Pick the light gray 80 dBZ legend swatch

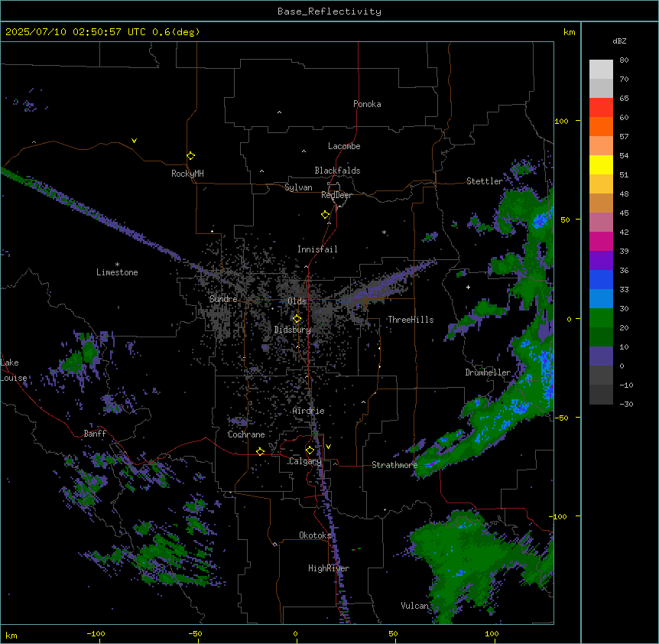point(601,69)
